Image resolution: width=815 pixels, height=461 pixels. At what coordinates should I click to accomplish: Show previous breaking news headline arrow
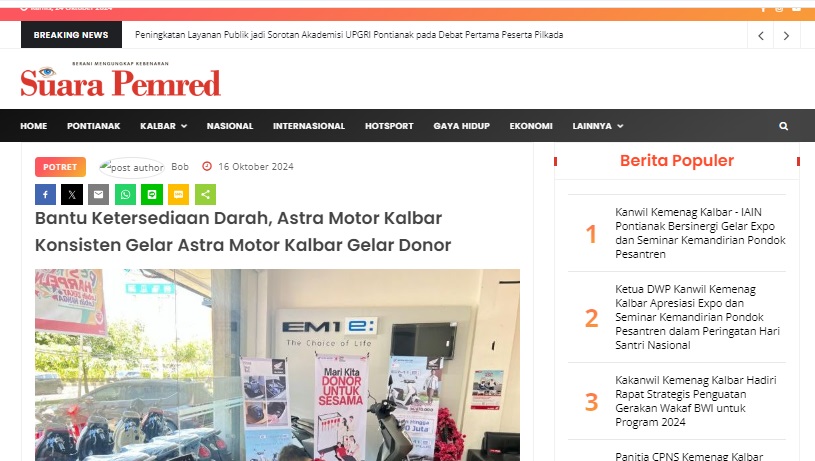click(761, 35)
